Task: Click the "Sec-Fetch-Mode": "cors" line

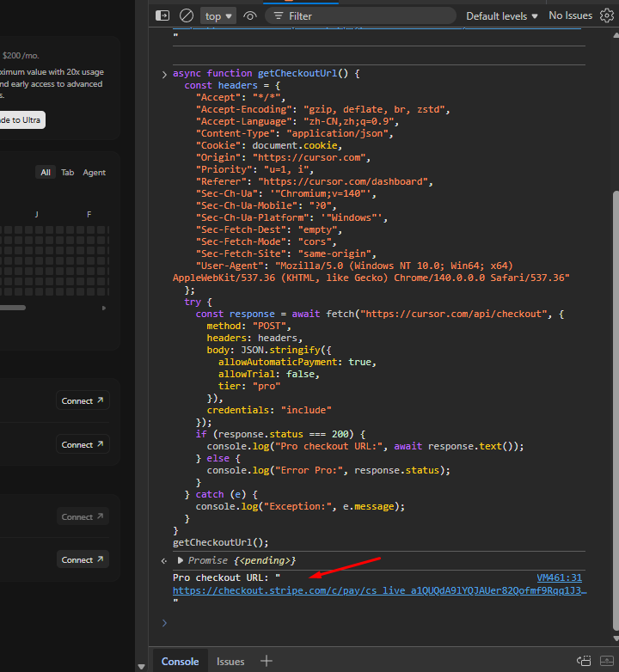Action: click(x=266, y=241)
